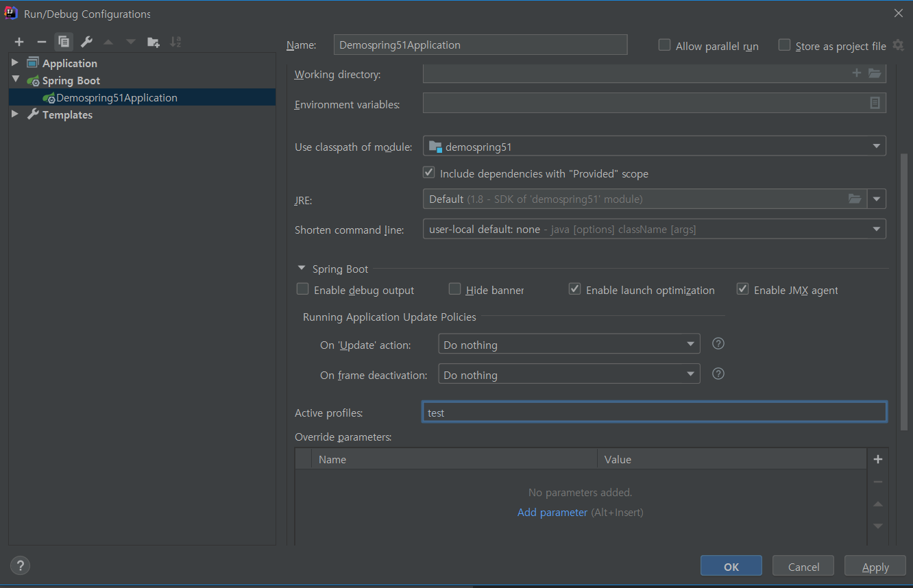Click the OK button
913x588 pixels.
point(731,566)
